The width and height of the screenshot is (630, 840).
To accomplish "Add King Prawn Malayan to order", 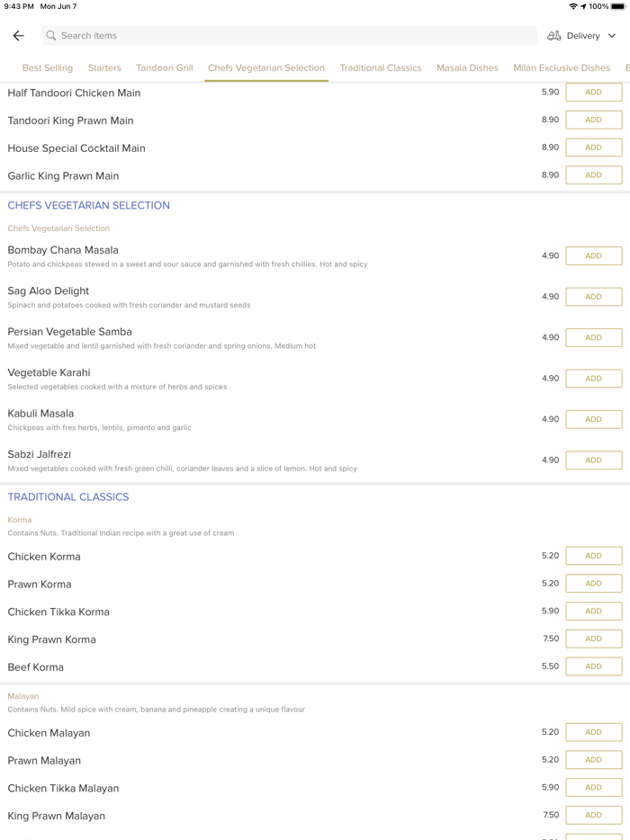I will pos(593,815).
